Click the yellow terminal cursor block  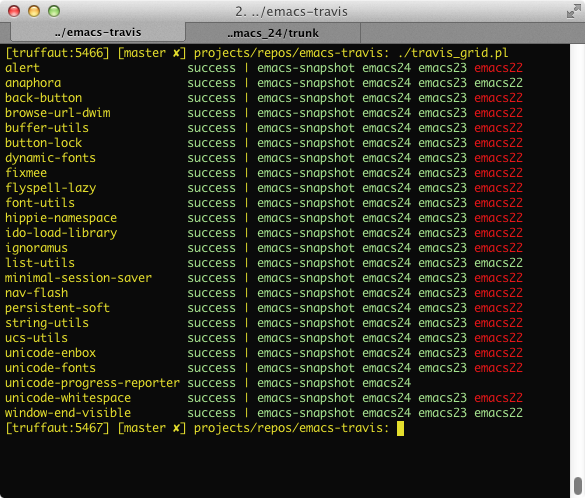click(400, 428)
